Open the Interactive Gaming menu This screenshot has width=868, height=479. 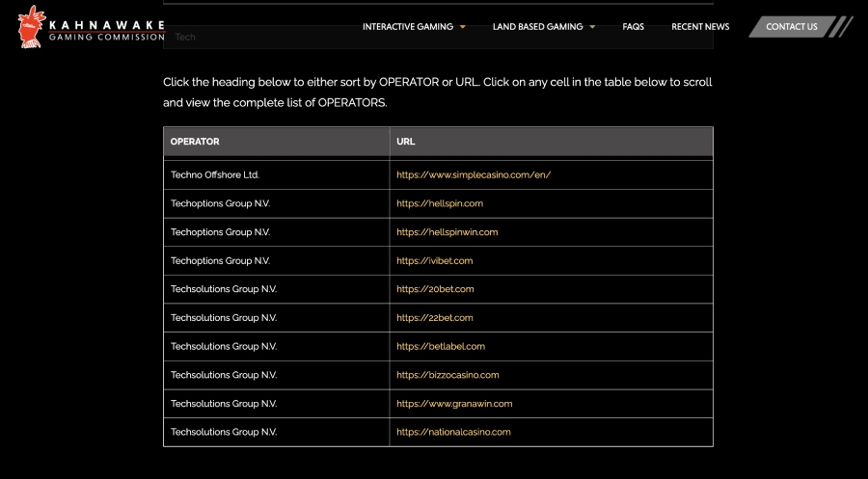408,27
